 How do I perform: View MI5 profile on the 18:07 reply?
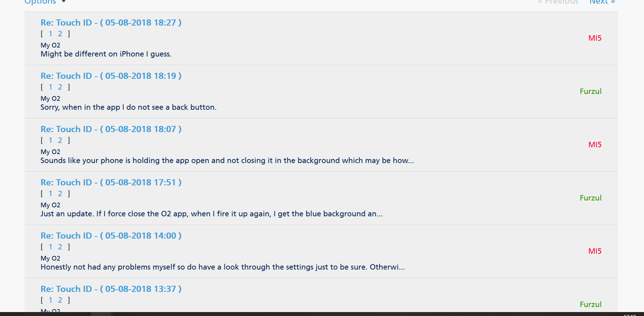click(x=595, y=145)
